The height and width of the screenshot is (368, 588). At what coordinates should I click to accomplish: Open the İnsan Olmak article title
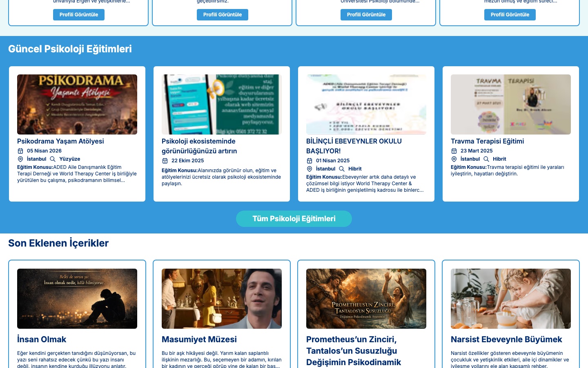pos(42,339)
